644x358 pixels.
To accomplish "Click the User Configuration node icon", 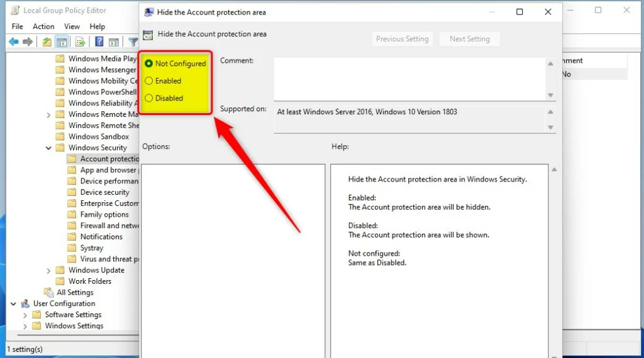I will [x=25, y=303].
